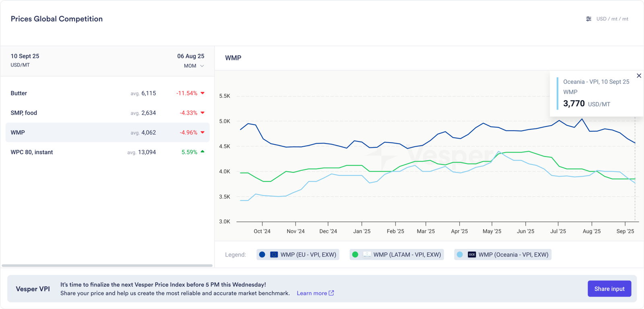The image size is (644, 309).
Task: Open the USD / mt / mt unit settings
Action: pos(612,19)
